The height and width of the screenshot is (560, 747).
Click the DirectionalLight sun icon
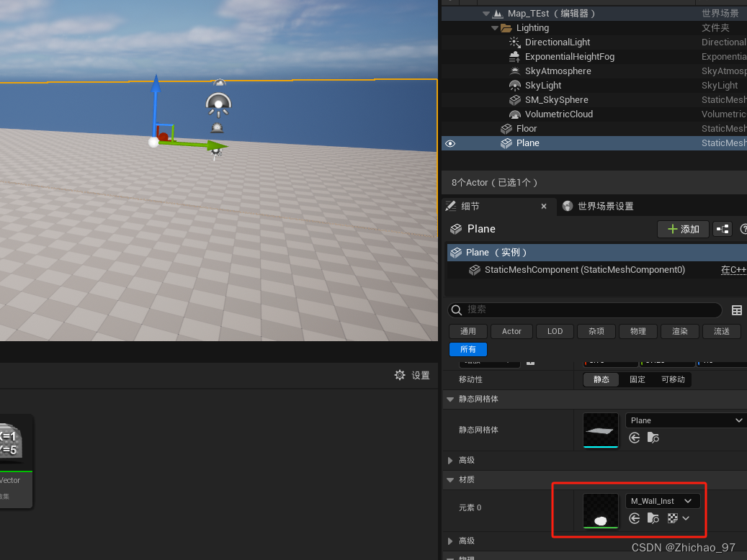tap(514, 42)
